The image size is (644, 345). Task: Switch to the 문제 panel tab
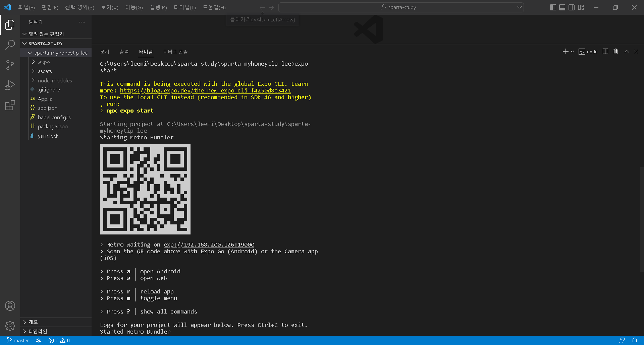pos(105,52)
